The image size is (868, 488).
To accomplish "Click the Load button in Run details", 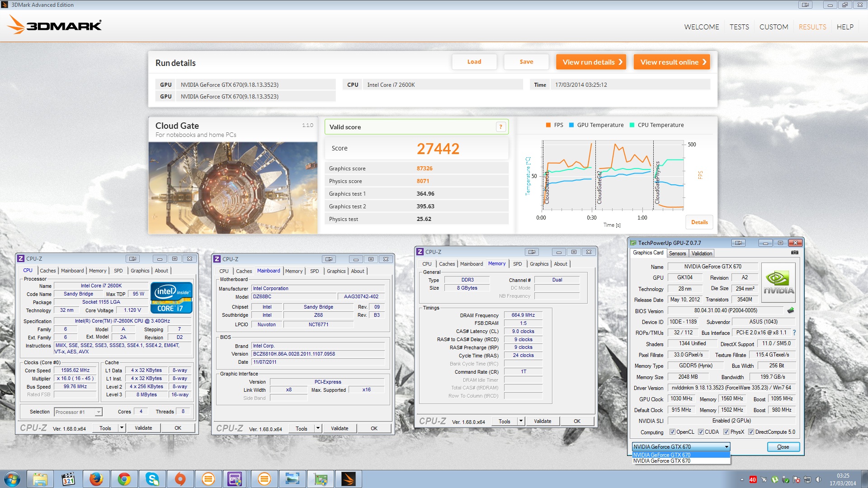I will [474, 62].
